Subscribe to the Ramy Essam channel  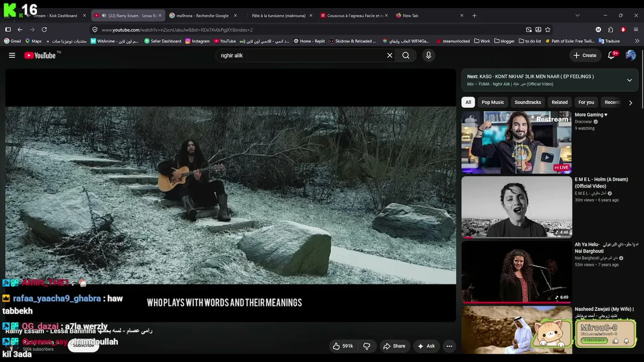pyautogui.click(x=83, y=345)
